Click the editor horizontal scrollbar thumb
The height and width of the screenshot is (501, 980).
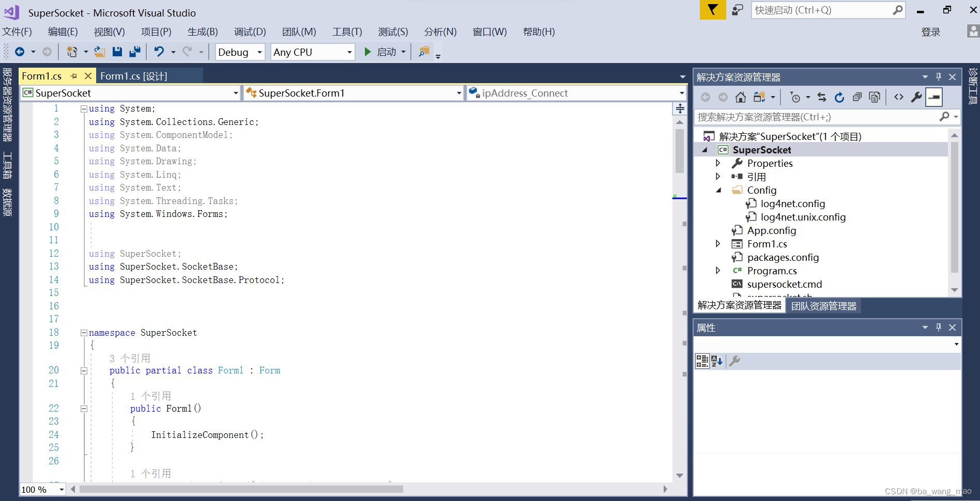241,489
